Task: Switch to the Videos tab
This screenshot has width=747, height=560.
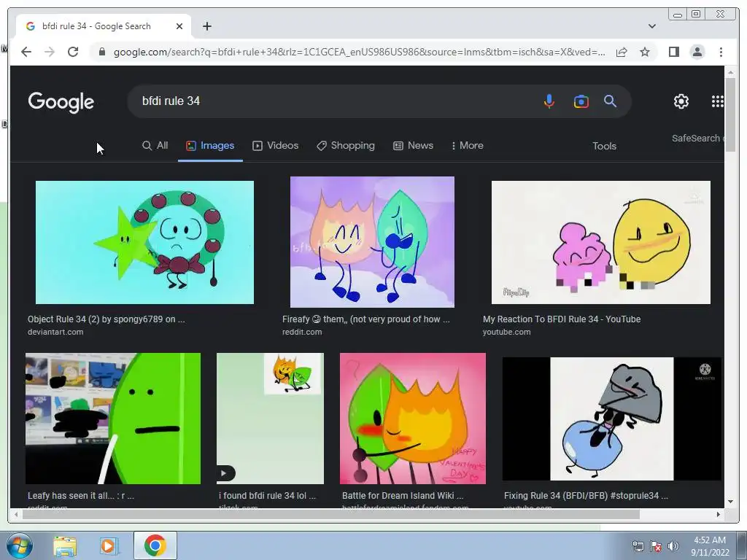Action: (x=275, y=146)
